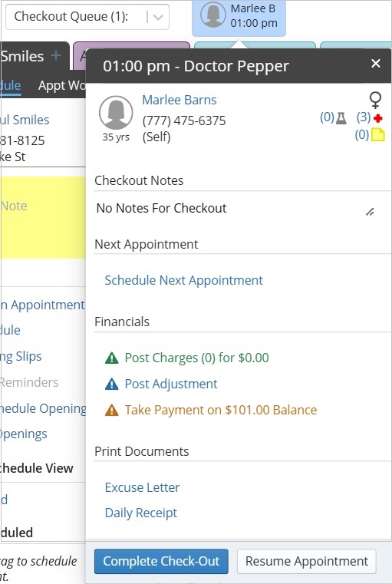
Task: Add a location with plus icon
Action: [x=56, y=56]
